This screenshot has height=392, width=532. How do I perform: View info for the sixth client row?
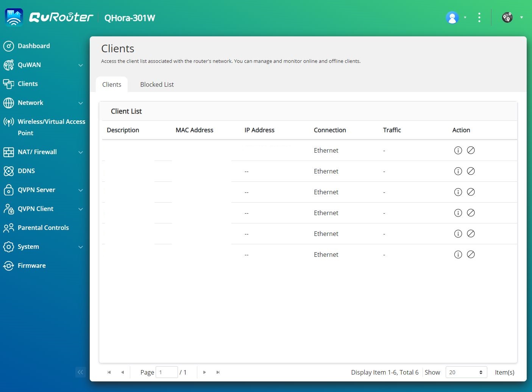[458, 255]
